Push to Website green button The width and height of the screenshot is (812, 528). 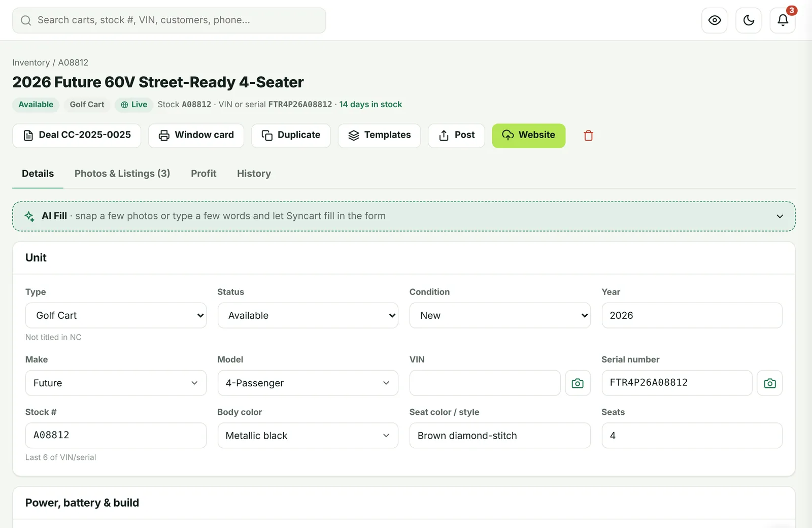(x=528, y=136)
